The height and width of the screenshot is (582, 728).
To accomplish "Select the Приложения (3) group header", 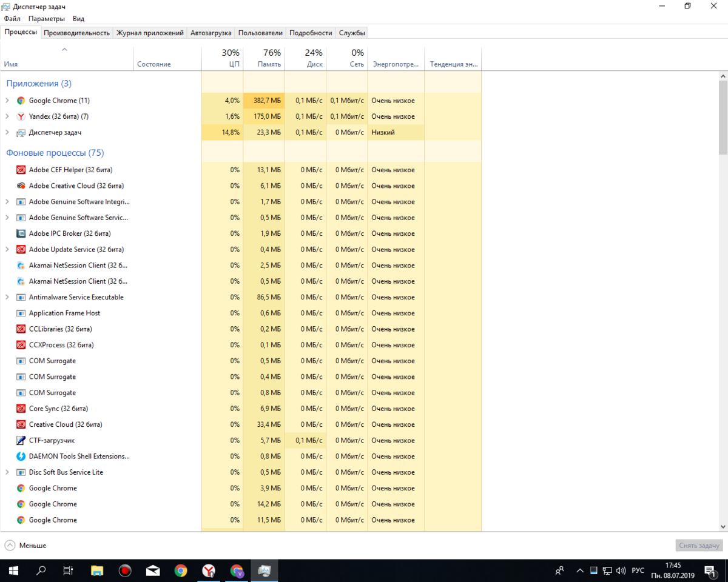I will [x=39, y=84].
